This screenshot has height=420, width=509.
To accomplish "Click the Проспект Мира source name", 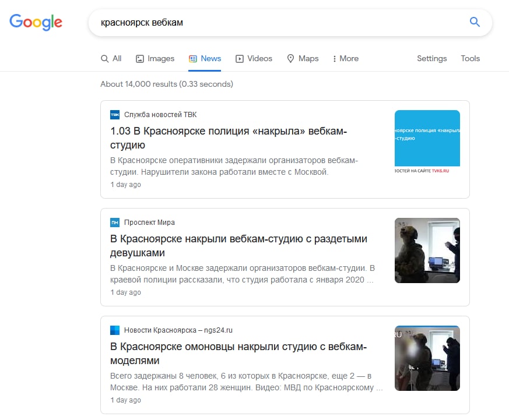I will (149, 223).
